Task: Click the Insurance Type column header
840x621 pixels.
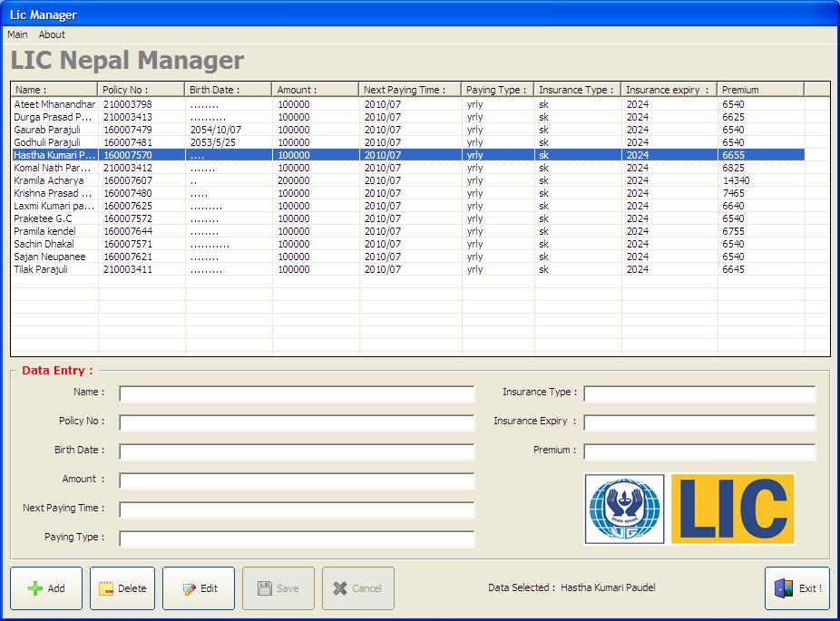Action: click(x=578, y=90)
